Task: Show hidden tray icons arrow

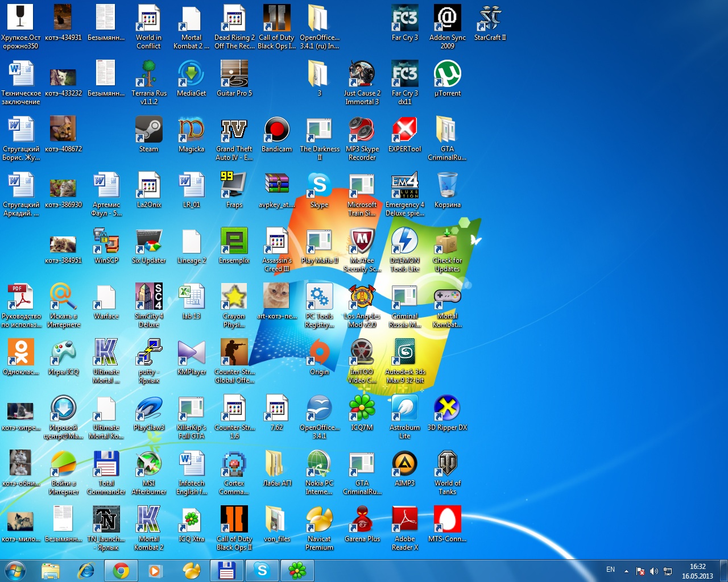Action: point(626,571)
